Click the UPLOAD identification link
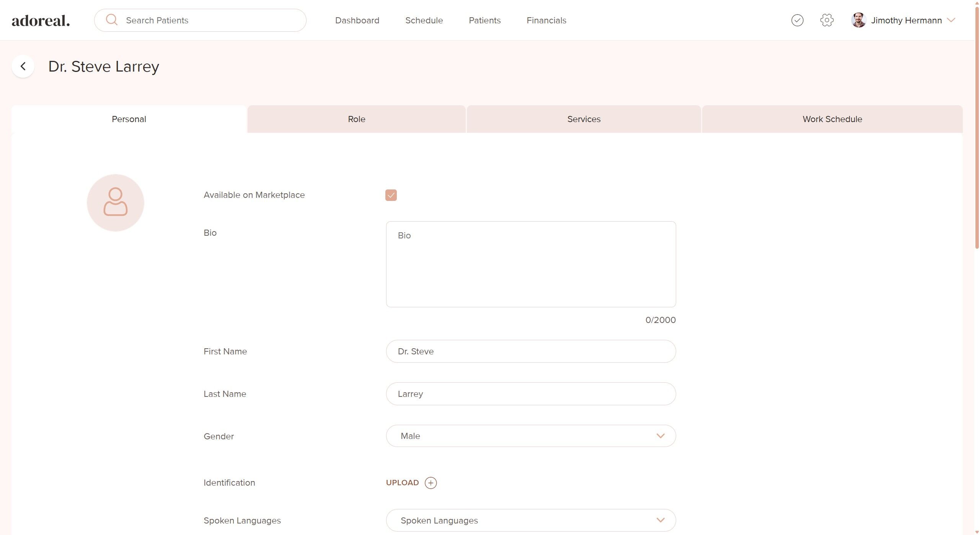Image resolution: width=980 pixels, height=535 pixels. (x=402, y=483)
